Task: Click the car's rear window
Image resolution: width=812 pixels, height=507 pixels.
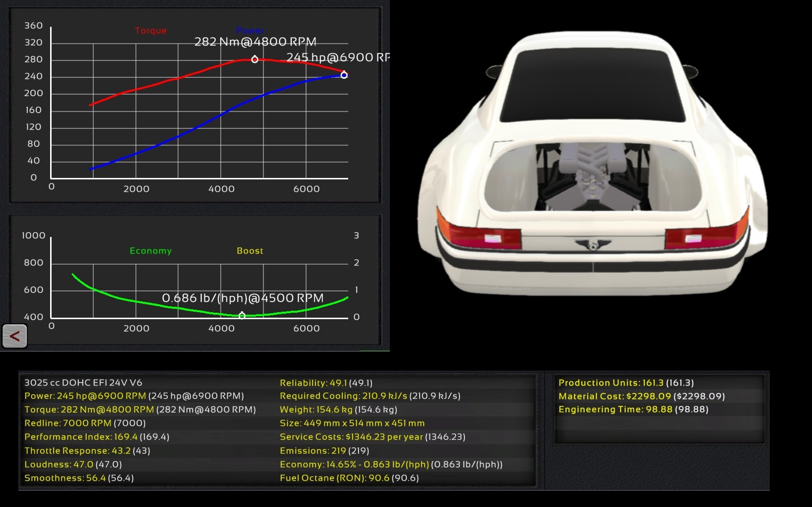Action: pyautogui.click(x=593, y=84)
